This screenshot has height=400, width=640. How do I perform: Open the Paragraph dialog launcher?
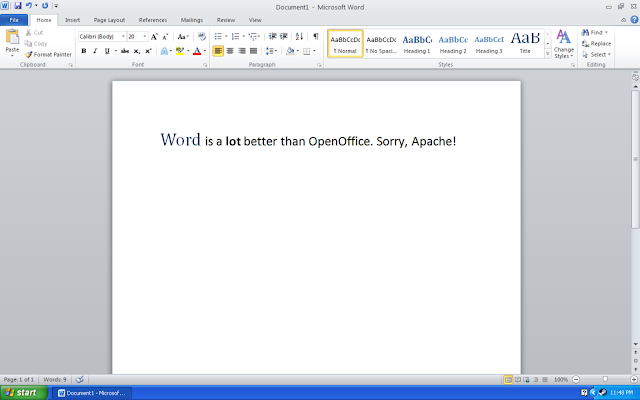point(319,65)
